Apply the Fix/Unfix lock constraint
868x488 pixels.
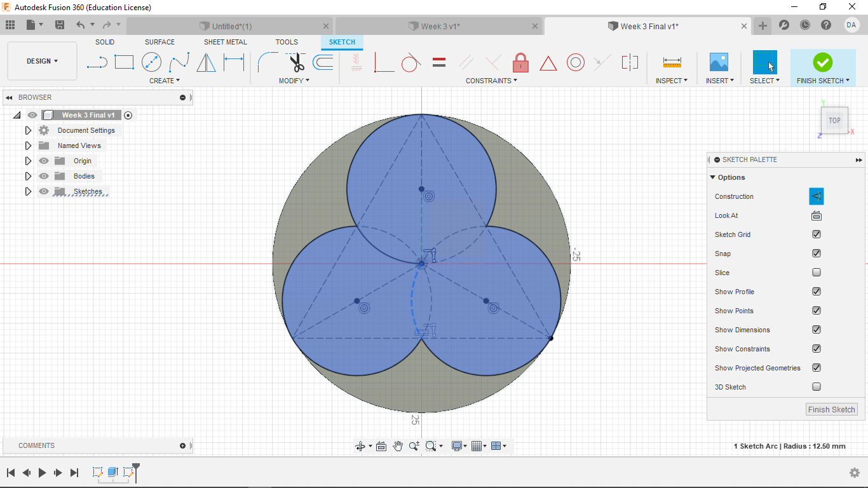520,62
